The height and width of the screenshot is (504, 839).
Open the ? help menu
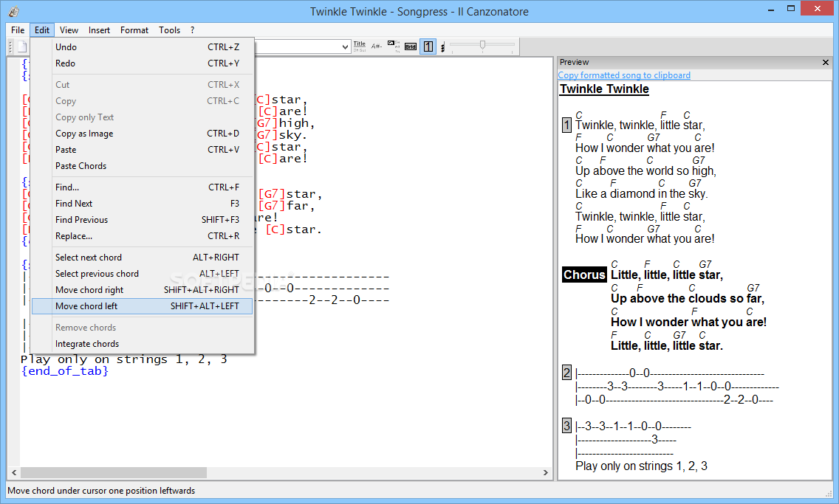(x=192, y=30)
